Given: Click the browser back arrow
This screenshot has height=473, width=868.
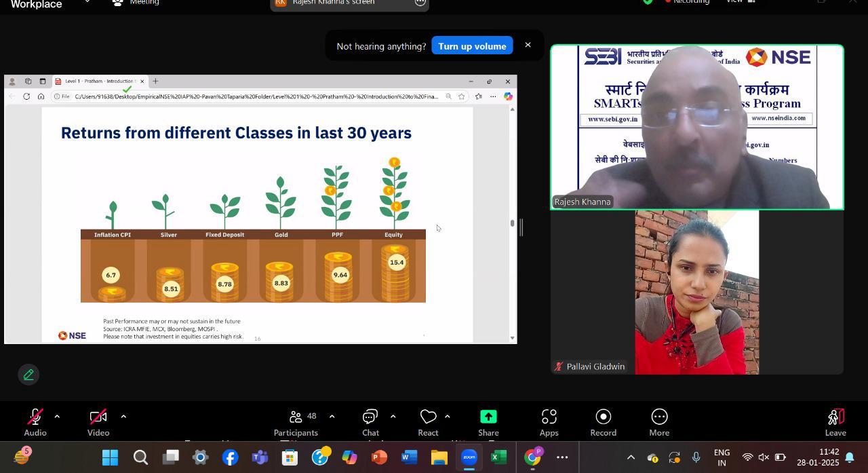Looking at the screenshot, I should (x=12, y=96).
